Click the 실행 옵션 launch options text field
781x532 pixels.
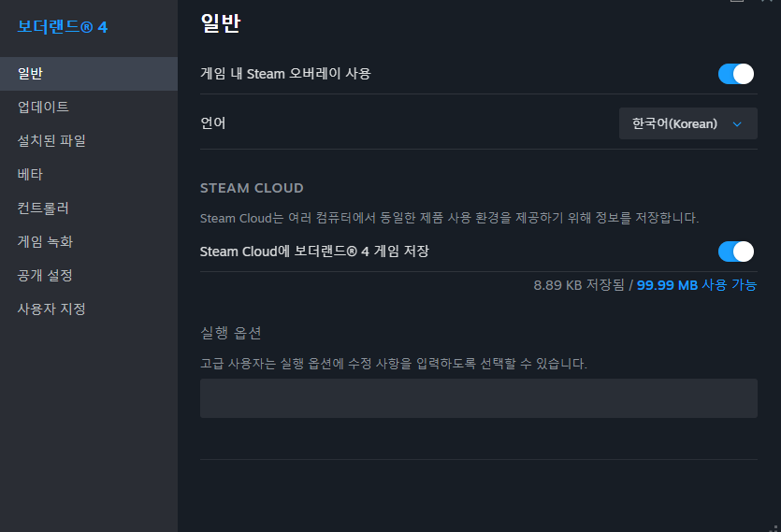pos(478,398)
